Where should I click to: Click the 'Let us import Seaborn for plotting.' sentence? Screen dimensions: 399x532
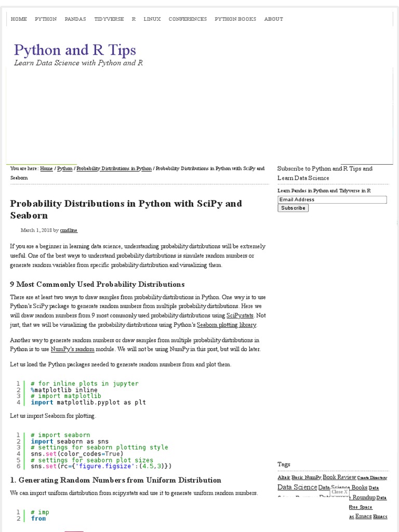53,416
